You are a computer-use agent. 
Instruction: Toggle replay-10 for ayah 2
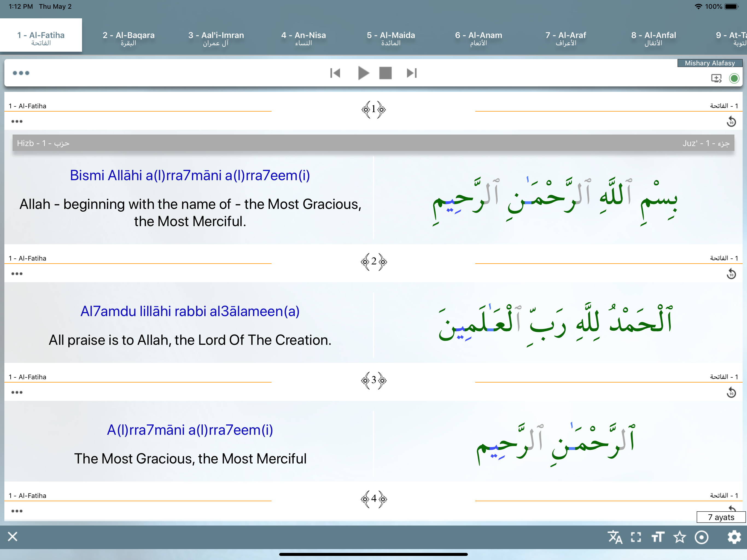(x=731, y=274)
